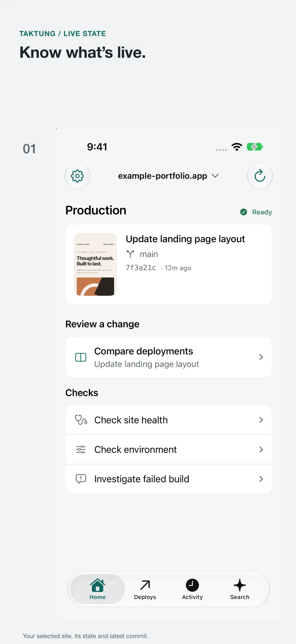Open Check environment
The image size is (296, 644).
pyautogui.click(x=169, y=449)
